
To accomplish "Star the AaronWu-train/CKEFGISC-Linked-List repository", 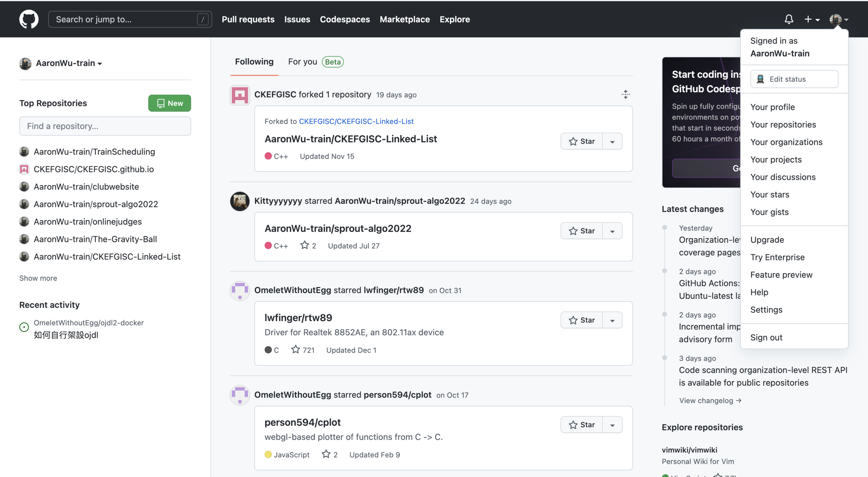I will [x=582, y=141].
